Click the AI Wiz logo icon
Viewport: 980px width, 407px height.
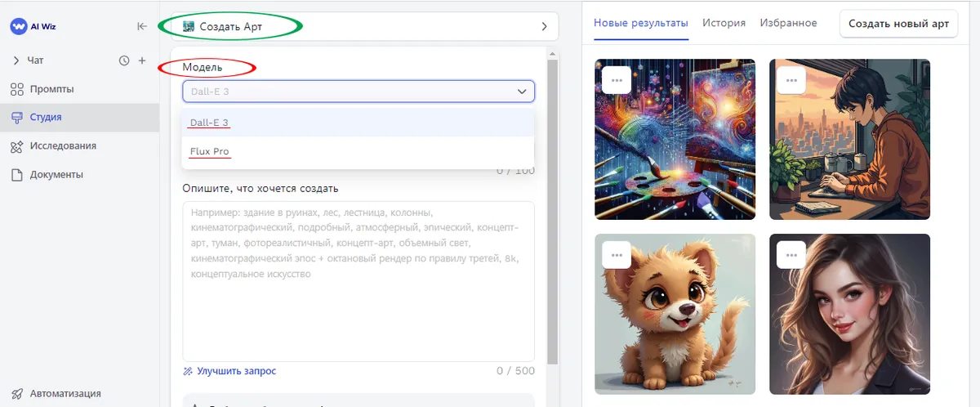point(19,26)
